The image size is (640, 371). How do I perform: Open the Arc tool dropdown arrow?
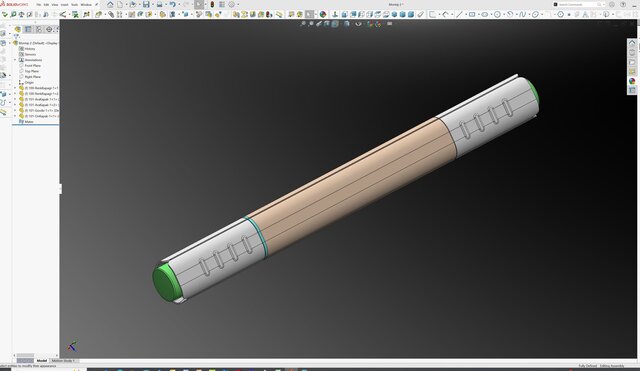click(516, 14)
